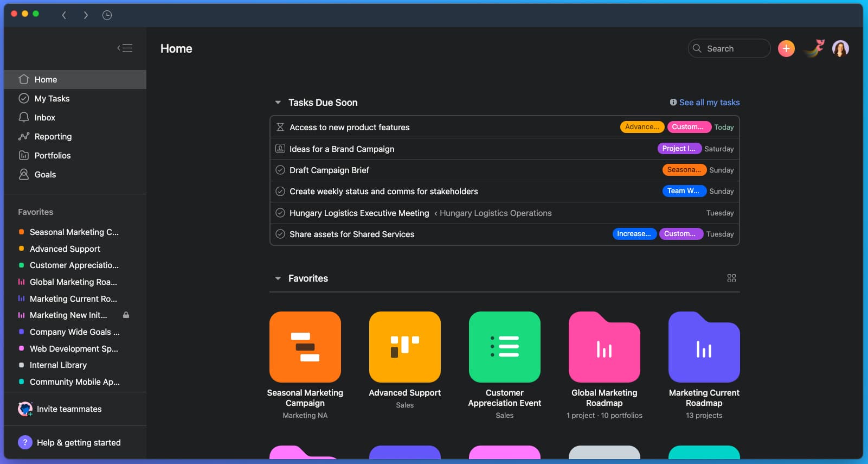Collapse the sidebar using the hamburger icon
This screenshot has height=464, width=868.
point(125,48)
